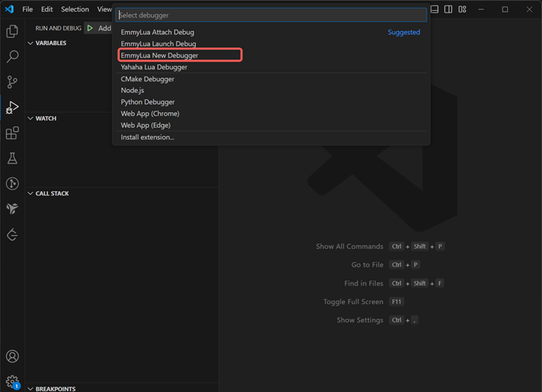Click the Suggested label in list
The height and width of the screenshot is (392, 542).
point(403,33)
